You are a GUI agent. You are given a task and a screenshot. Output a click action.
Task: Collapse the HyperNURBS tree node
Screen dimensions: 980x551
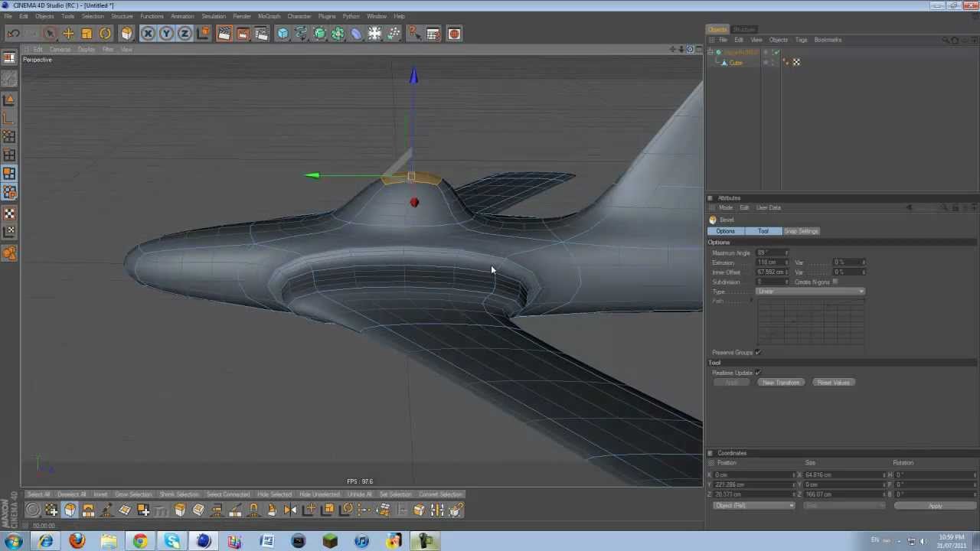[x=710, y=52]
